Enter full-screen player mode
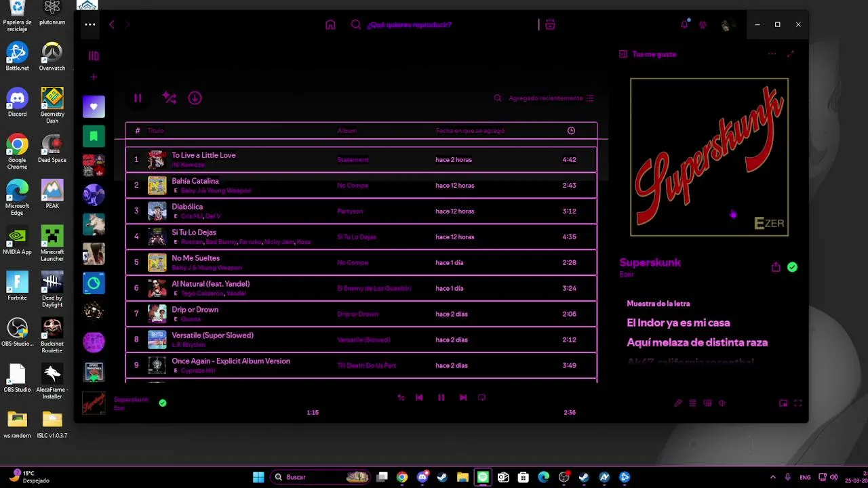 coord(798,403)
